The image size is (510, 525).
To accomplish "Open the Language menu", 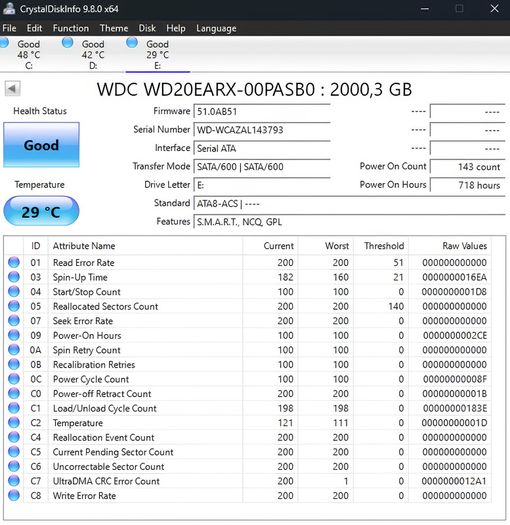I will [x=216, y=28].
